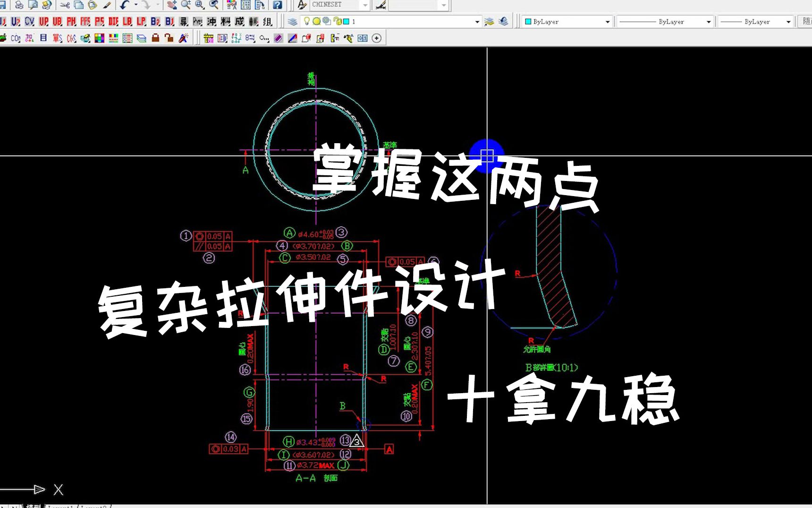Click the CV toolbar button
Viewport: 812px width, 508px height.
click(29, 22)
